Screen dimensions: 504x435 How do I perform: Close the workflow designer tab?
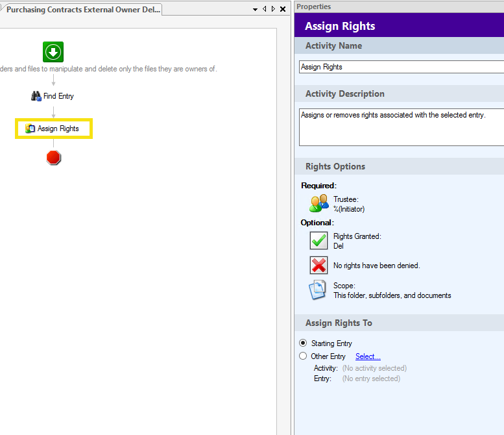coord(283,10)
